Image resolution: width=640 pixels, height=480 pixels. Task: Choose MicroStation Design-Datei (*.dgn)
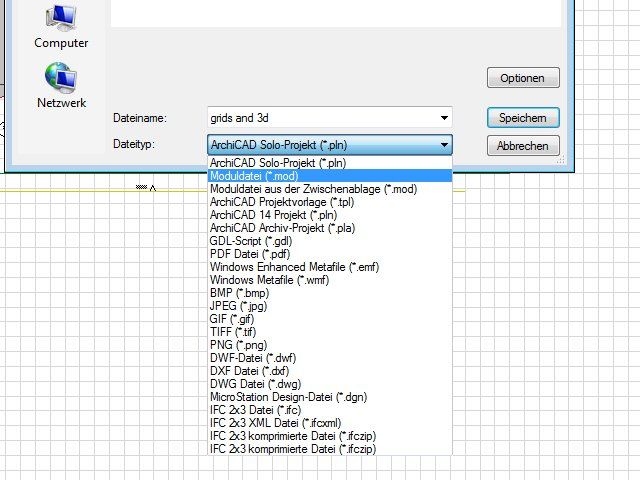click(x=330, y=397)
